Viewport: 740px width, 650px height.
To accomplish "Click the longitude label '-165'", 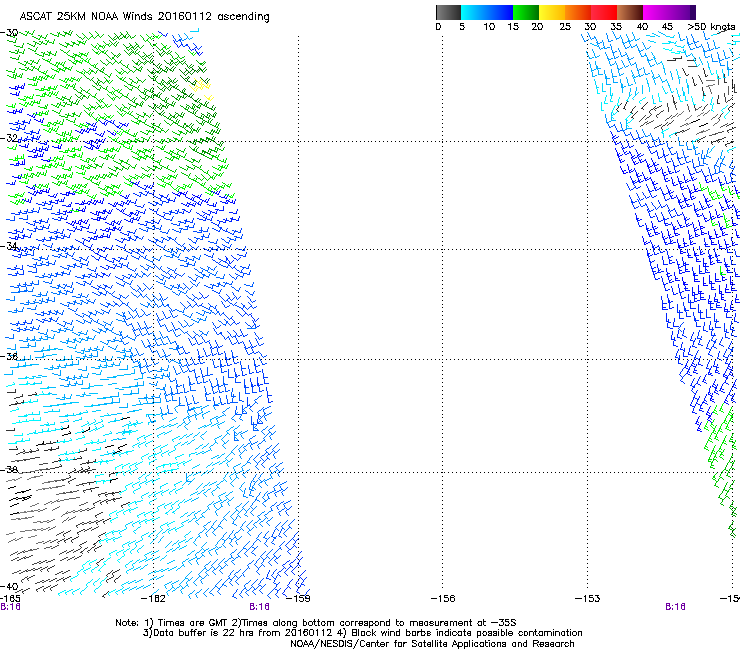I will point(10,598).
